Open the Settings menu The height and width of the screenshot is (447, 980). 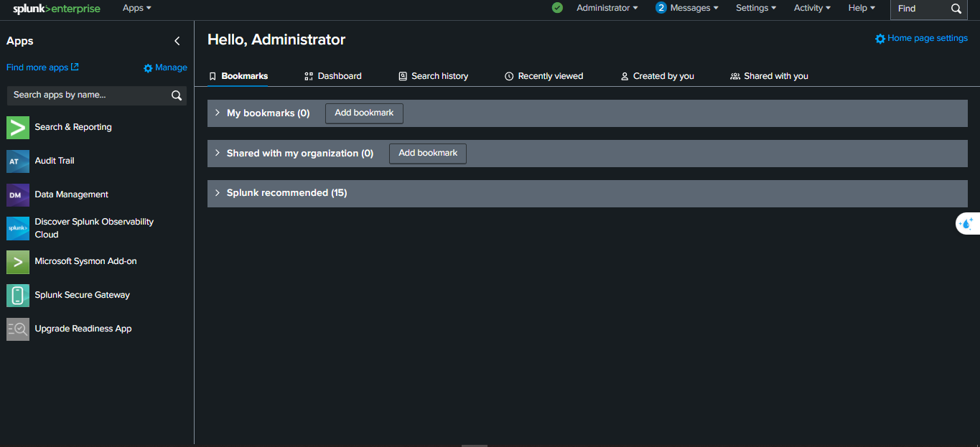click(755, 8)
